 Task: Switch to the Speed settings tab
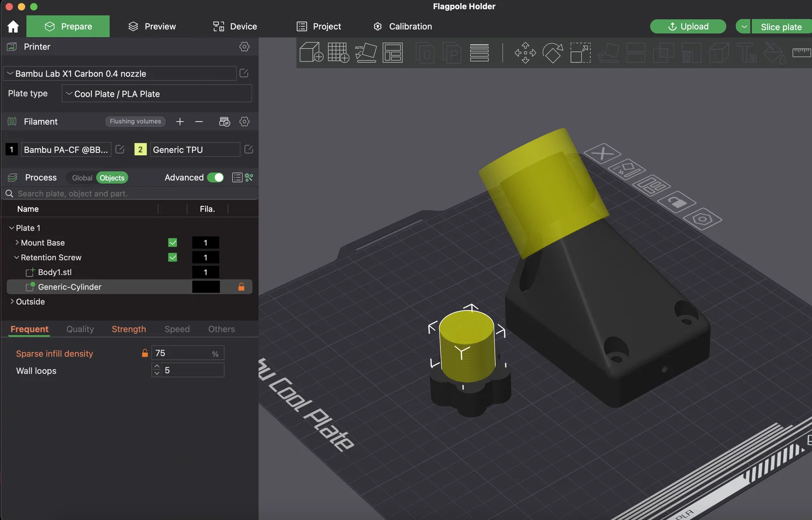coord(177,329)
